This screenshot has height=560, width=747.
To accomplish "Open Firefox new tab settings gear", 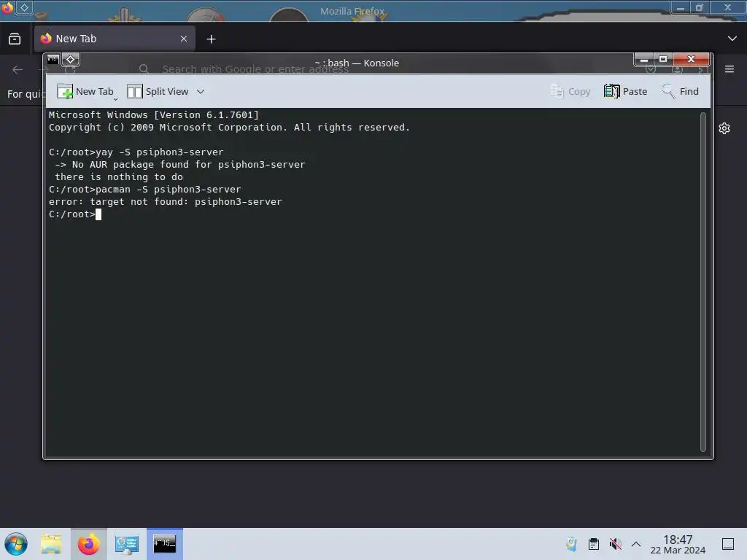I will pos(724,128).
